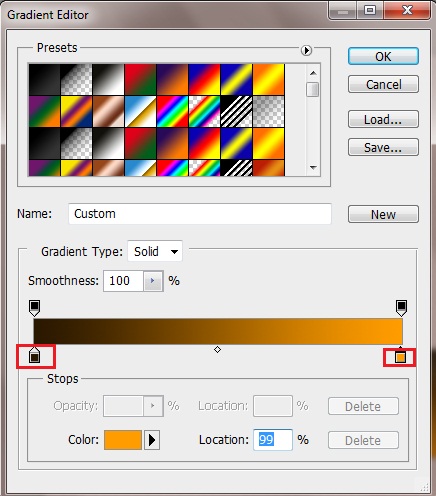Choose the foreground to transparent preset
This screenshot has width=436, height=496.
tap(76, 79)
